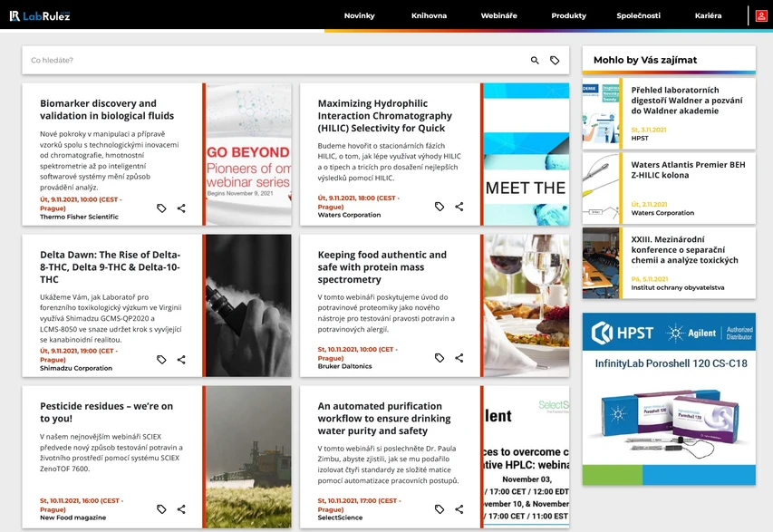The image size is (773, 532).
Task: Click the Waldner article thumbnail
Action: click(x=601, y=114)
